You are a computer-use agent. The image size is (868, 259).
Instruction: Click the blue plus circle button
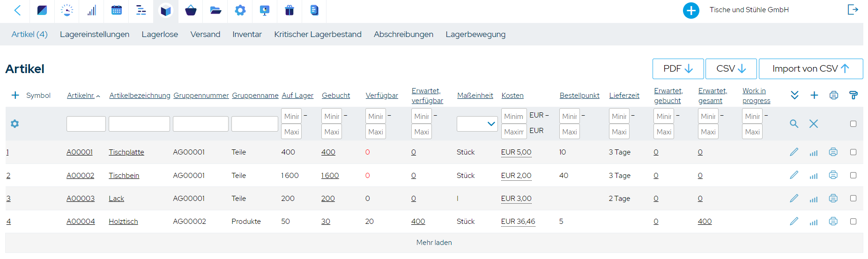coord(691,10)
